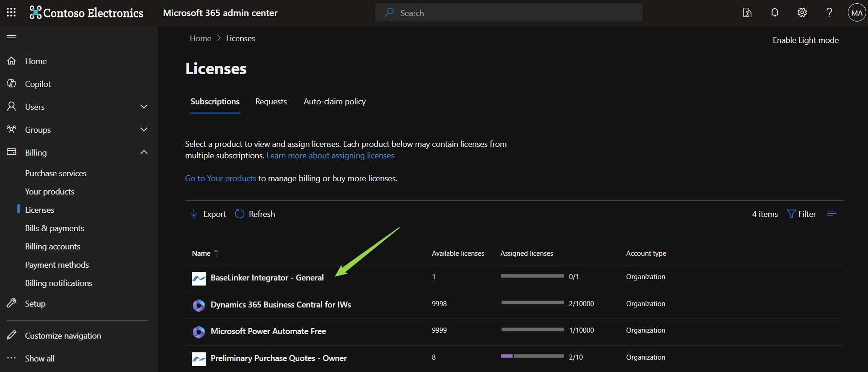Click the Microsoft 365 admin center title
Screen dimensions: 868x372
(x=220, y=13)
